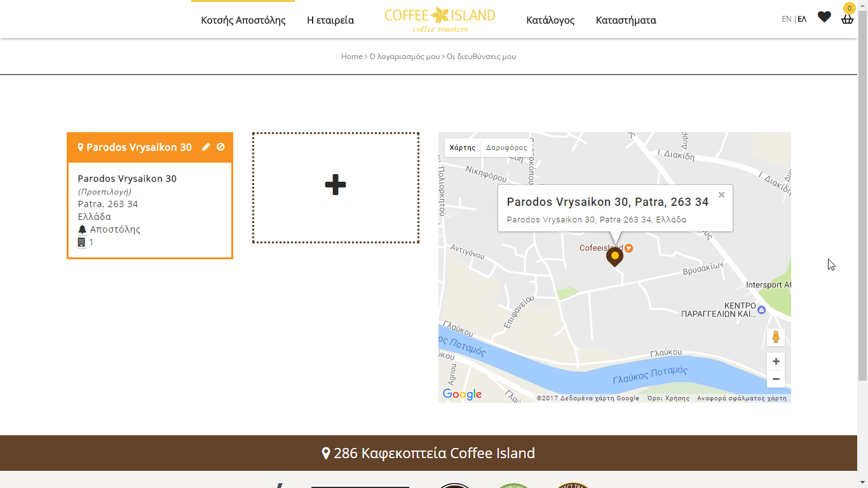The height and width of the screenshot is (488, 868).
Task: Click the delete circle icon on address card
Action: tap(220, 147)
